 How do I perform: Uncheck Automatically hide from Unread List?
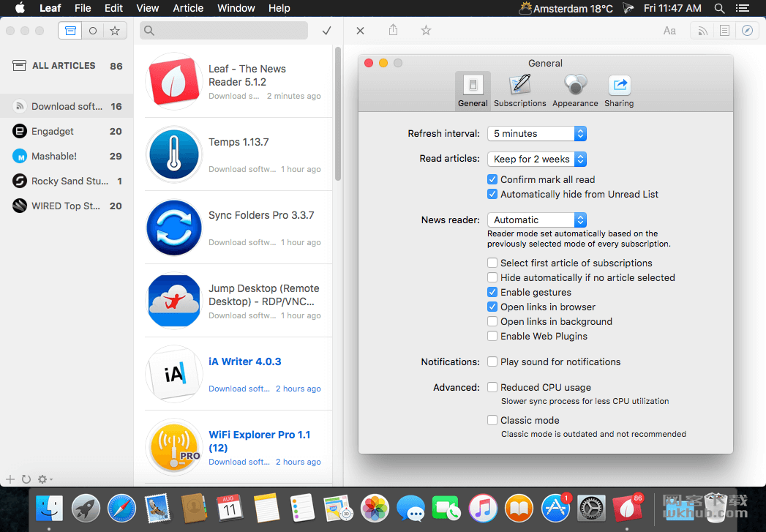(492, 194)
